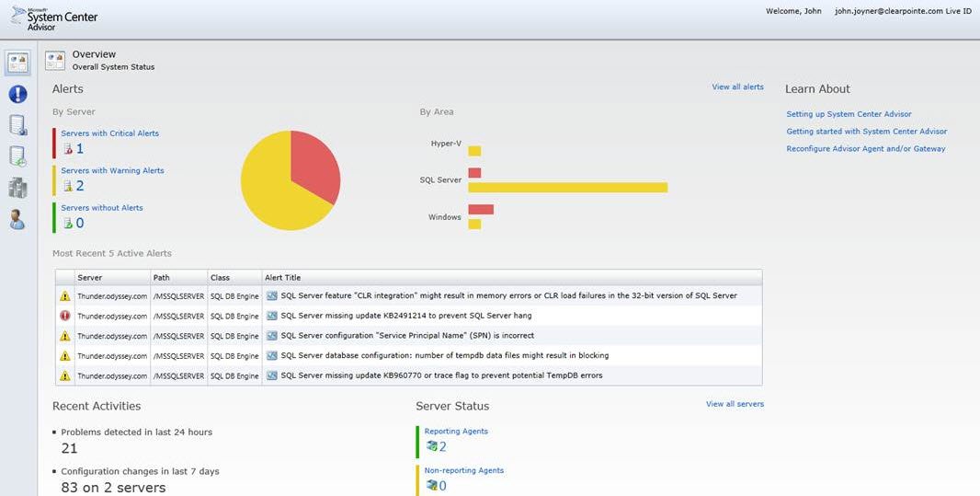Click the alert-type icon before KB2491214 title
Viewport: 980px width, 496px height.
point(272,316)
